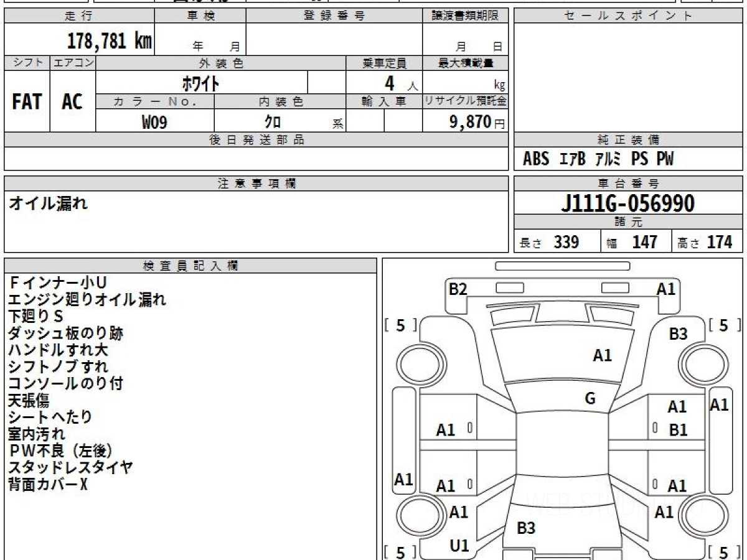Click inspector note ＰＷ不良（左後）

(61, 450)
